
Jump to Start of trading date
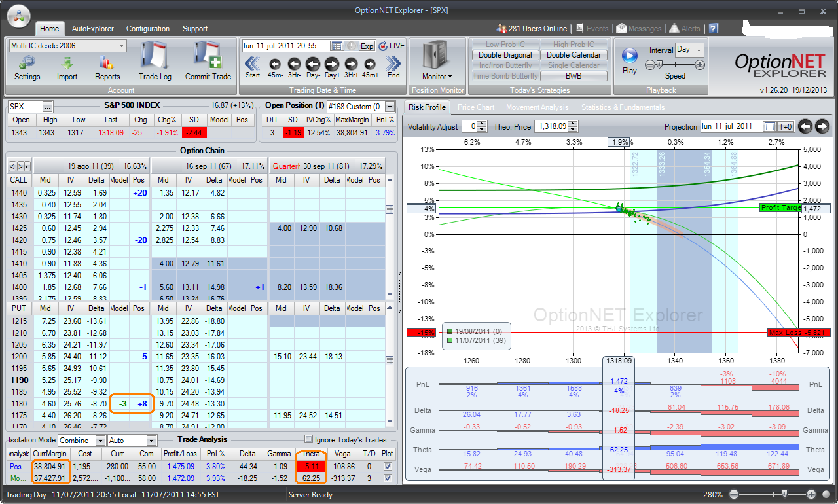[253, 64]
